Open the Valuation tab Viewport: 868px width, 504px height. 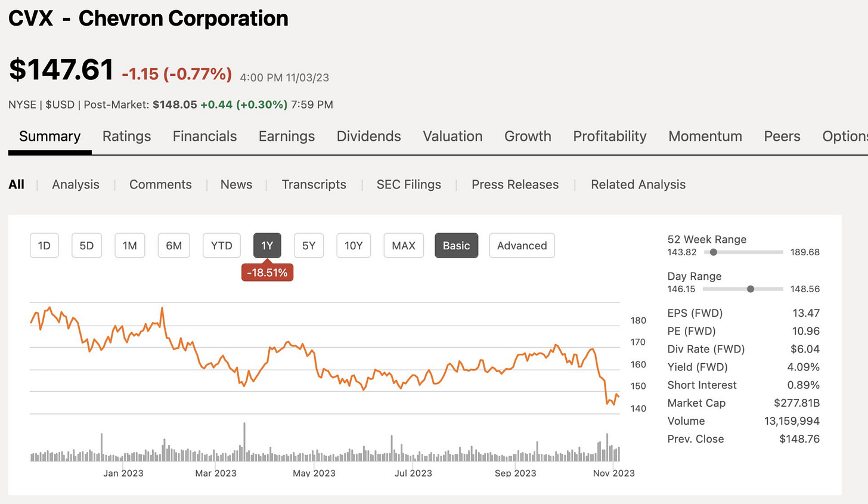click(452, 137)
